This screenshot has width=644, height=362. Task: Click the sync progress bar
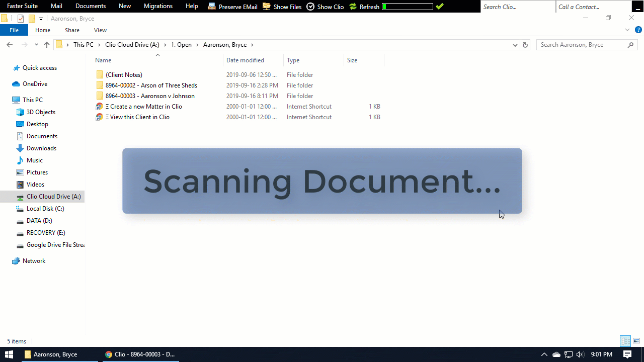(408, 7)
